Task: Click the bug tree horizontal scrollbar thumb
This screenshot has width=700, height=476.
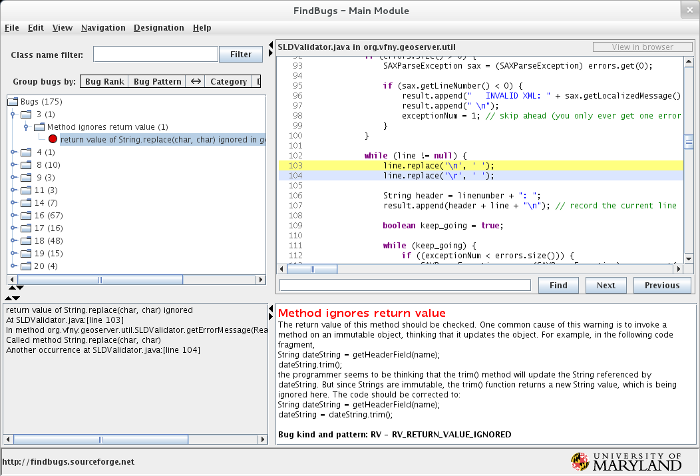Action: click(x=100, y=280)
